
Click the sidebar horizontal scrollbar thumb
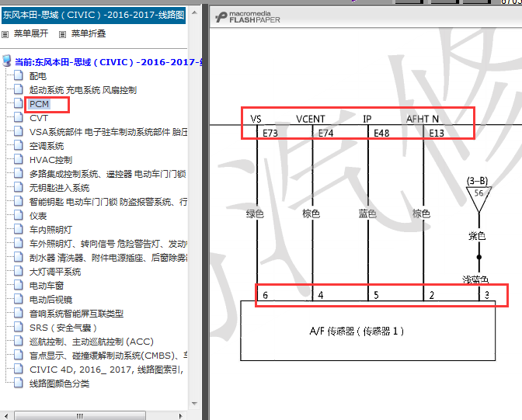point(80,416)
